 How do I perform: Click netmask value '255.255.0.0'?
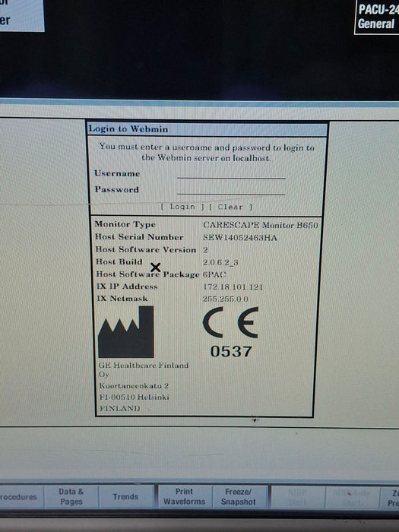point(225,299)
